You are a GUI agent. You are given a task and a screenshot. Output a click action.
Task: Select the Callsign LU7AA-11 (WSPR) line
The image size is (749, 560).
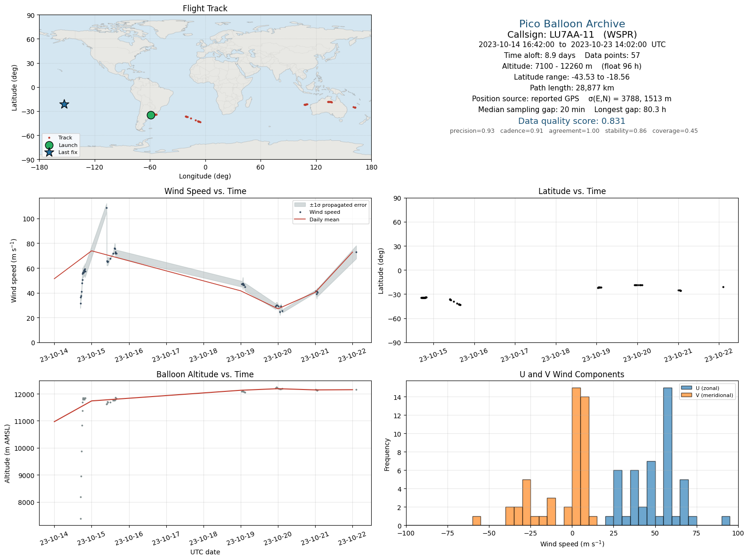572,34
